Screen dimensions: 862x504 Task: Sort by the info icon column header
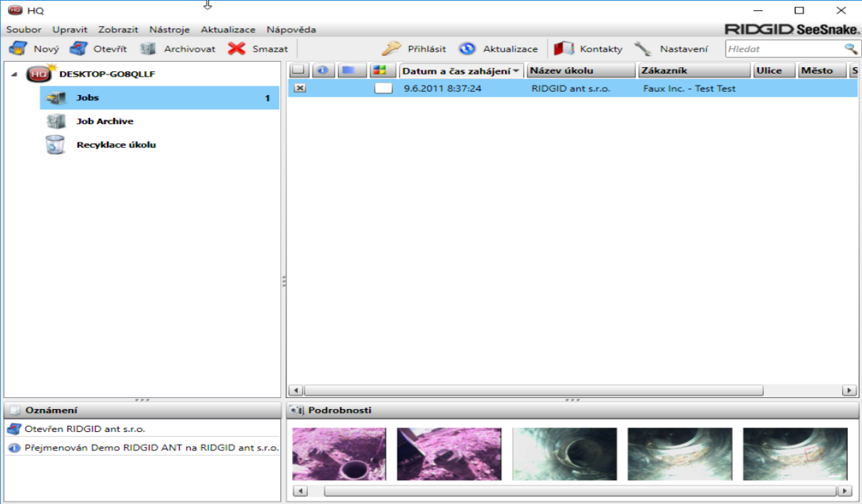[x=323, y=70]
